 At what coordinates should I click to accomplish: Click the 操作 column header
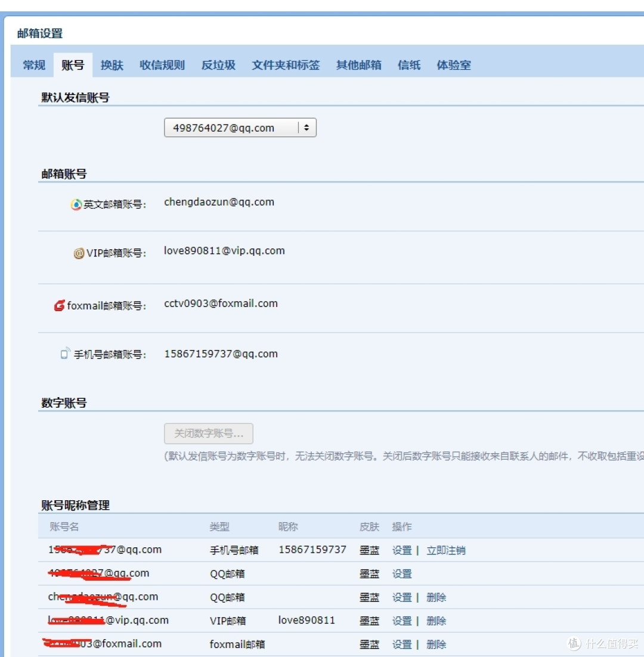(x=402, y=526)
